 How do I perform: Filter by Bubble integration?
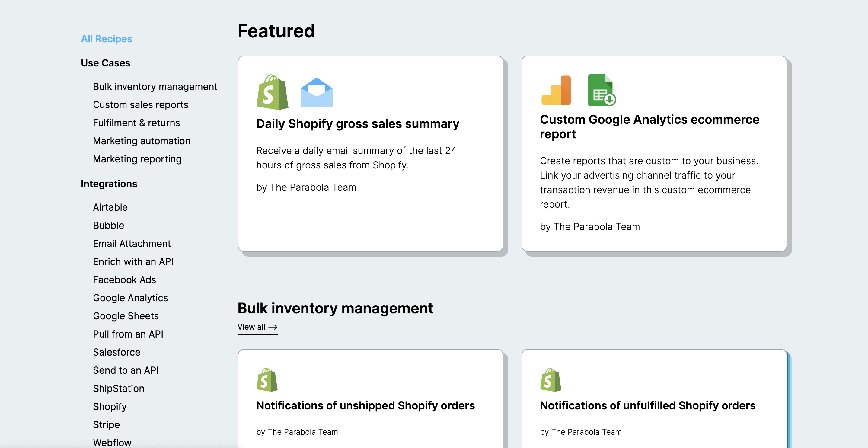click(x=109, y=226)
